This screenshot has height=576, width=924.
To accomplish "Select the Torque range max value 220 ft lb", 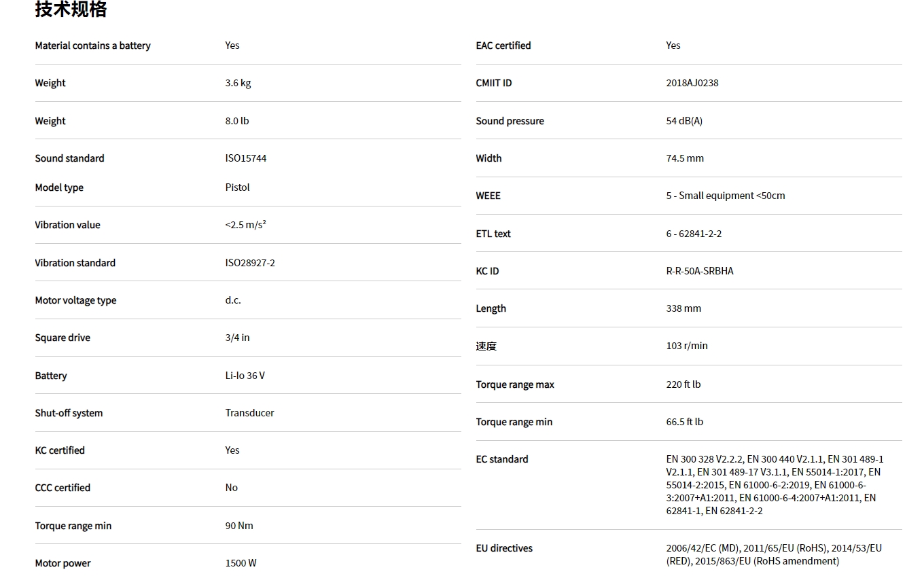I will click(683, 384).
